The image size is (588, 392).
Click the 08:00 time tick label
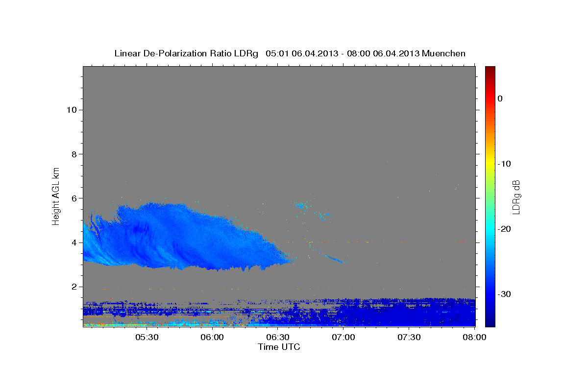coord(475,337)
